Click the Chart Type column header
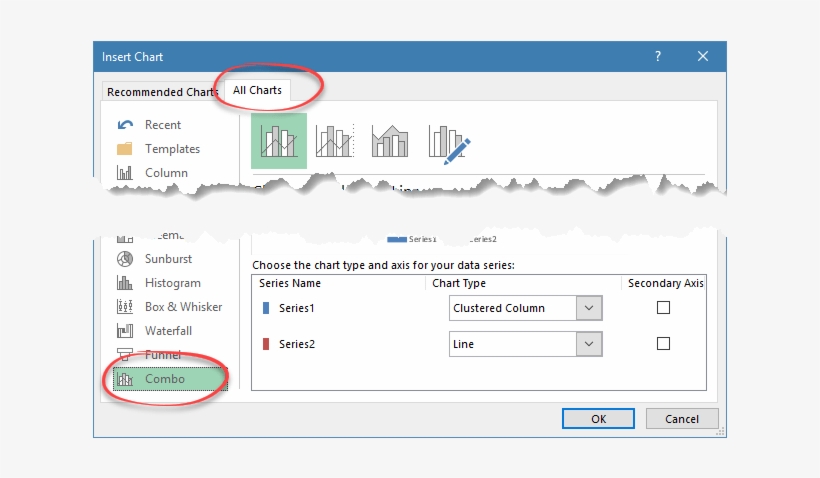This screenshot has width=820, height=478. point(459,283)
